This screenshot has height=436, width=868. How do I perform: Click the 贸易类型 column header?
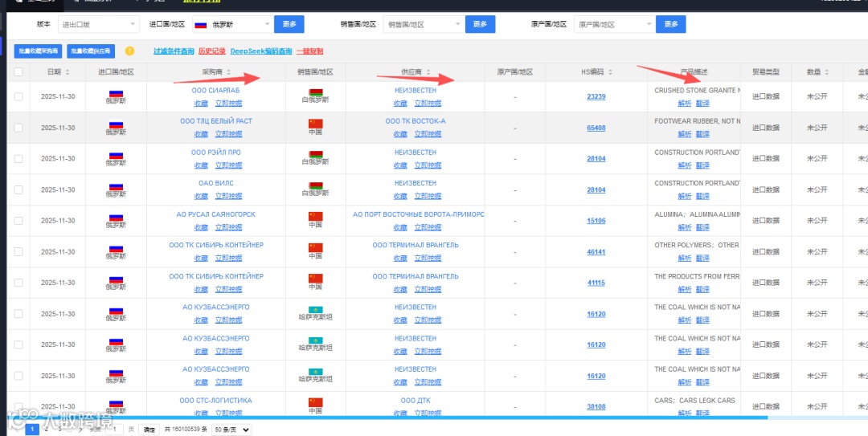tap(766, 72)
